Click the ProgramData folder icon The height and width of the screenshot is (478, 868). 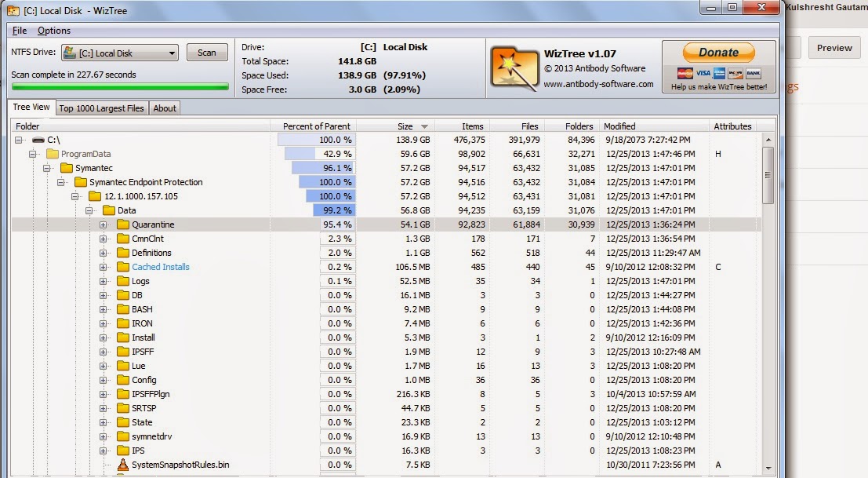click(53, 154)
